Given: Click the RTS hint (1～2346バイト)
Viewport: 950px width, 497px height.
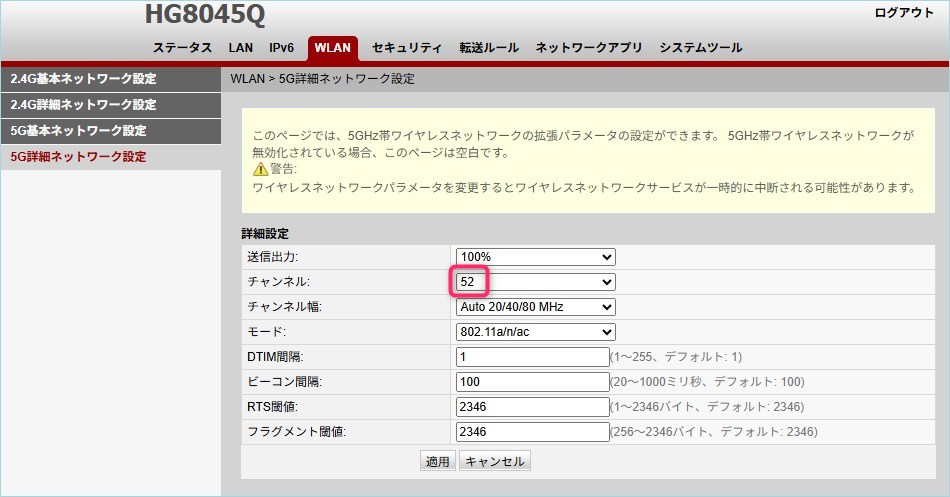Looking at the screenshot, I should (708, 407).
